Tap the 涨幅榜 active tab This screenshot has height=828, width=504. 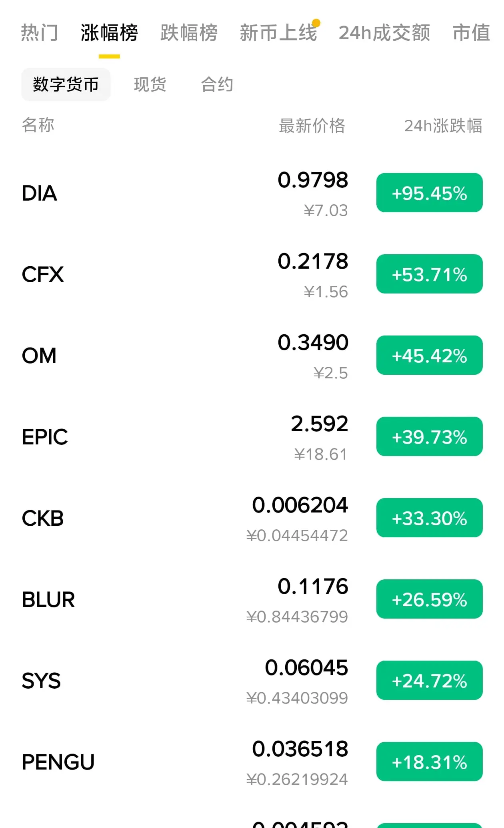click(109, 32)
